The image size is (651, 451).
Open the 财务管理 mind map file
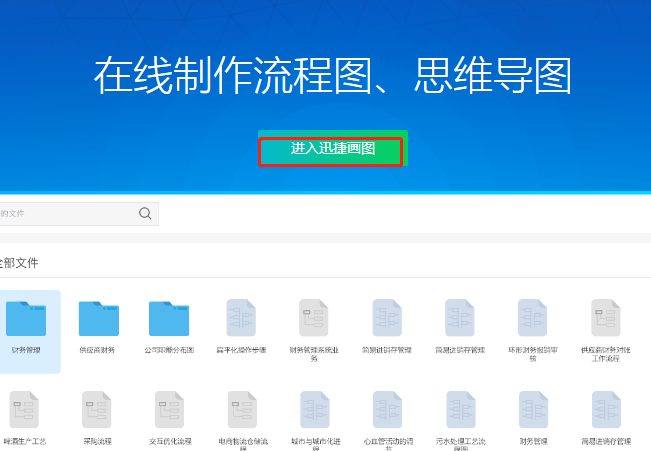(534, 410)
